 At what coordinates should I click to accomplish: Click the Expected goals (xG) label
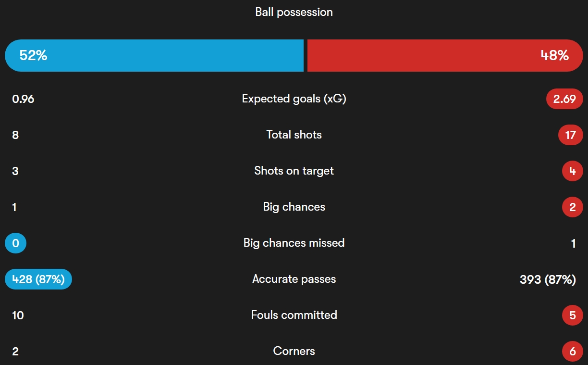294,99
